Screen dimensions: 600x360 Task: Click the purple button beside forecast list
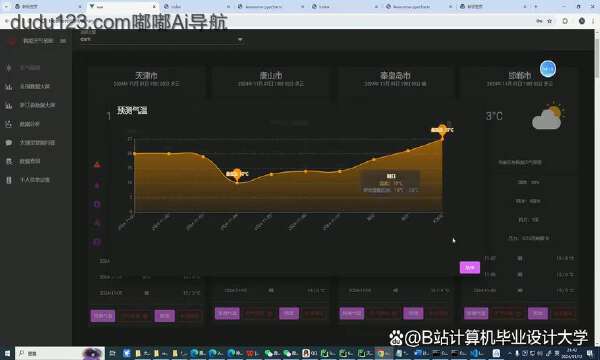pos(470,268)
